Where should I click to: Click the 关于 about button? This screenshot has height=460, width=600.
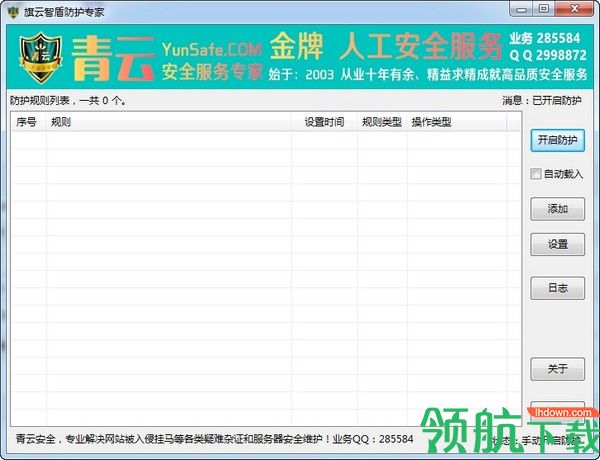pos(558,369)
